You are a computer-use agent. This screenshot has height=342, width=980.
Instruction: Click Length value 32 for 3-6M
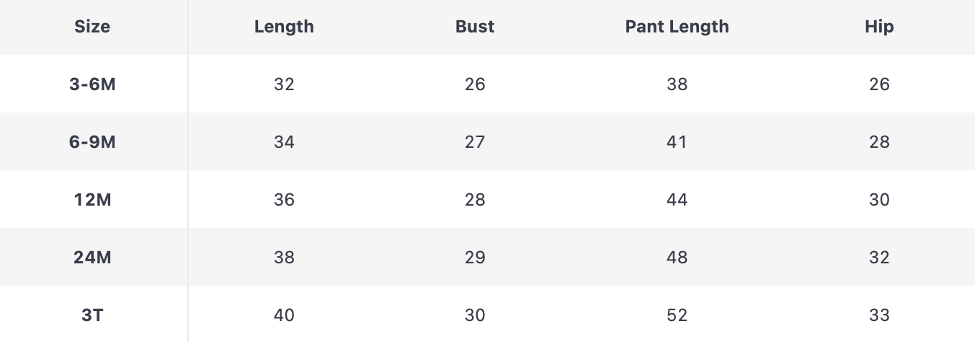pos(284,84)
